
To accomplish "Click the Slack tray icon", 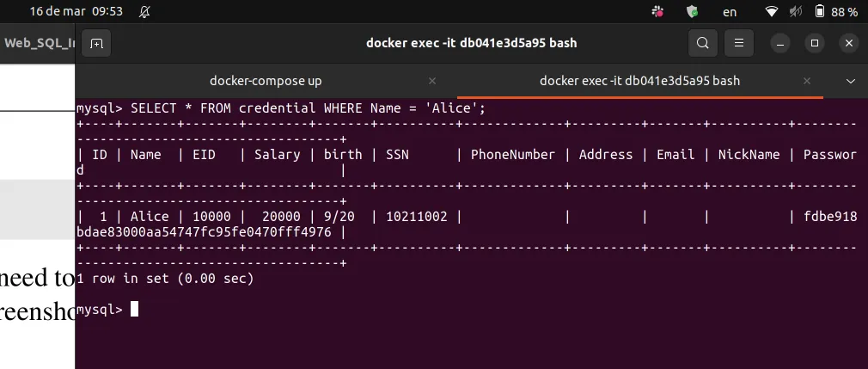I will tap(657, 12).
